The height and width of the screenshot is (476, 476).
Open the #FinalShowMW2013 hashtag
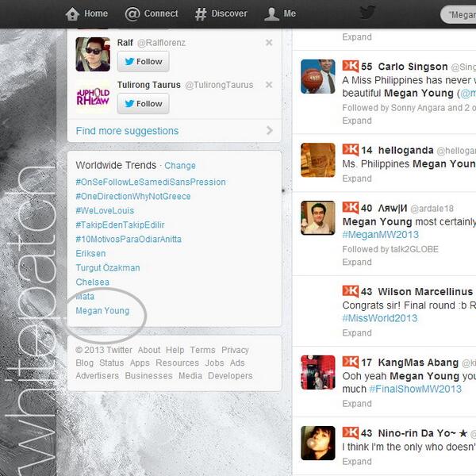point(415,389)
